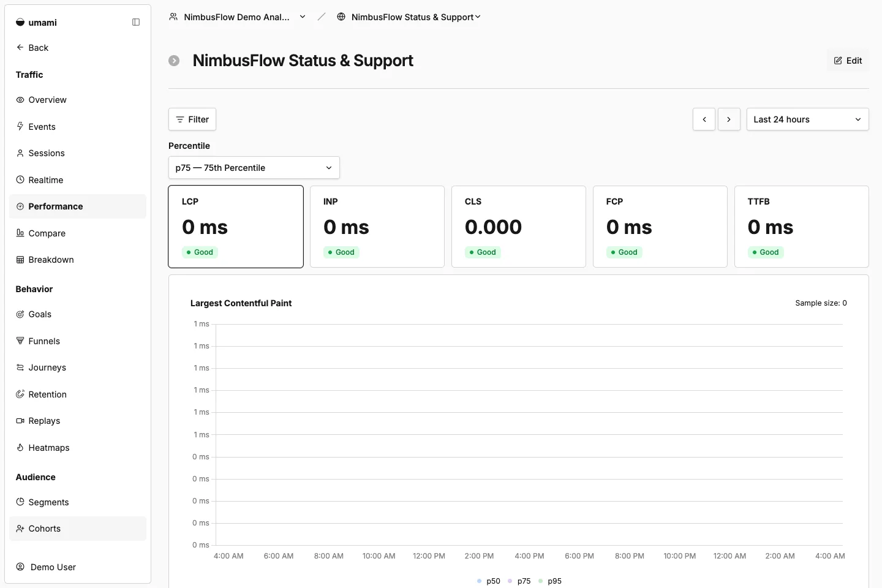
Task: Click the Sample size: 0 text
Action: (821, 303)
